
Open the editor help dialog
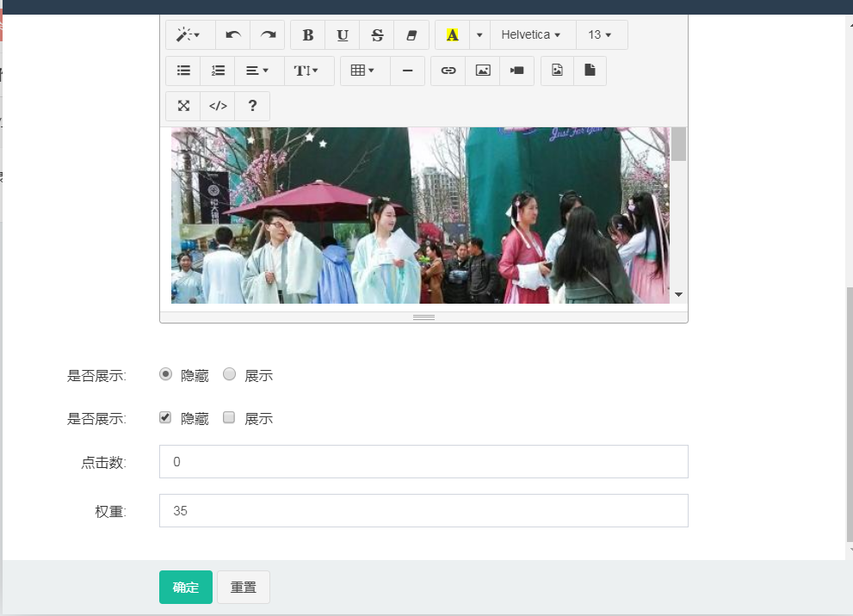pos(251,105)
